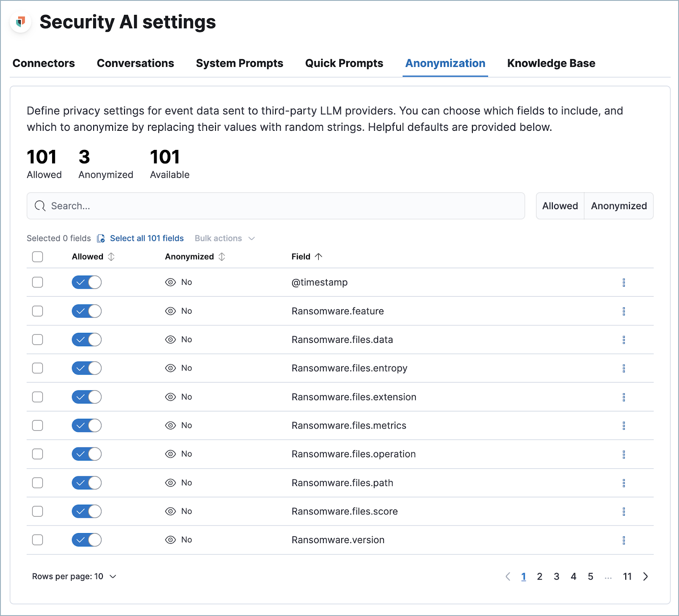Open the Rows per page dropdown
Image resolution: width=679 pixels, height=616 pixels.
[75, 576]
